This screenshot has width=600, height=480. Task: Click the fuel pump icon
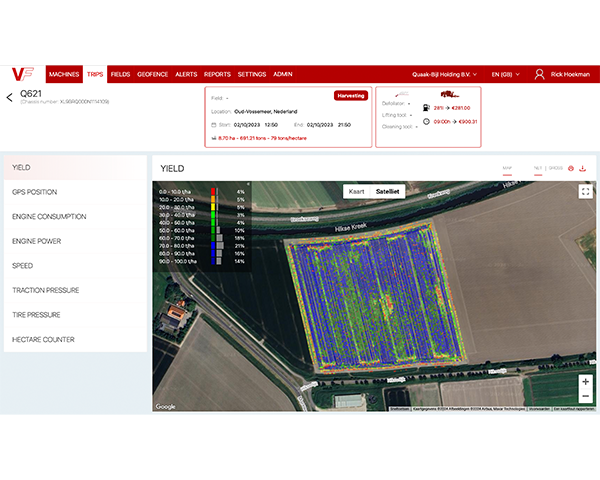[426, 108]
